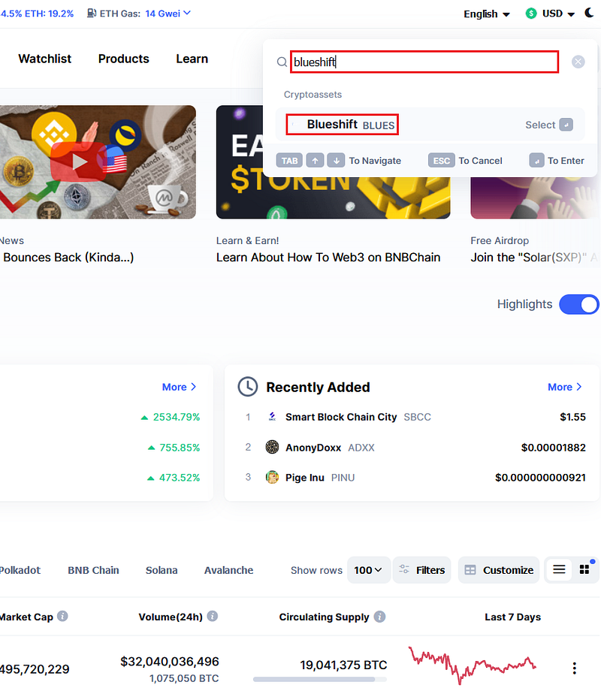Click the Bitcoin Last 7 Days chart
This screenshot has width=601, height=700.
pyautogui.click(x=473, y=664)
